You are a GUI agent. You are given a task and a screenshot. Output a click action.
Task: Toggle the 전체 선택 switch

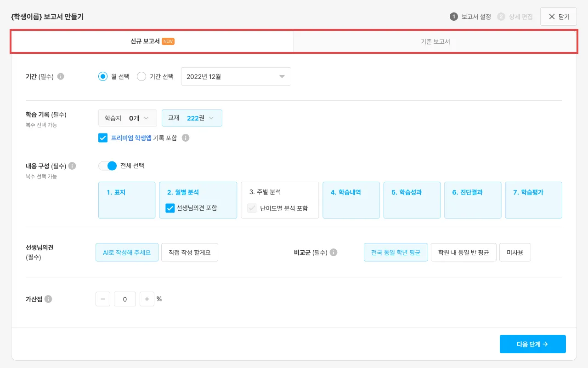click(108, 166)
